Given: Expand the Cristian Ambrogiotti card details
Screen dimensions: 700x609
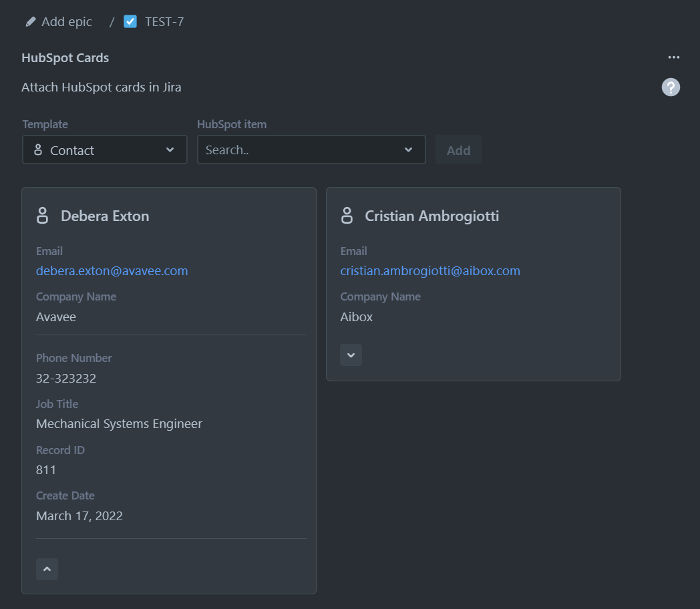Looking at the screenshot, I should (x=351, y=355).
